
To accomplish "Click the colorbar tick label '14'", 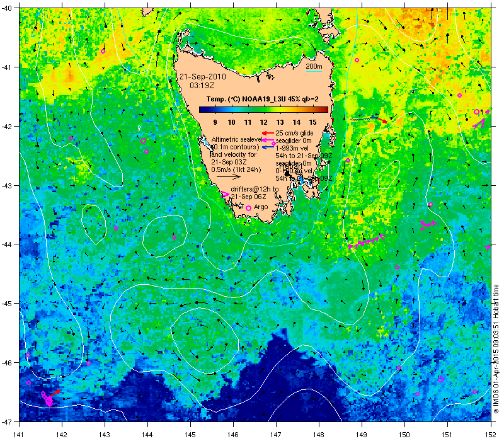I will point(296,122).
